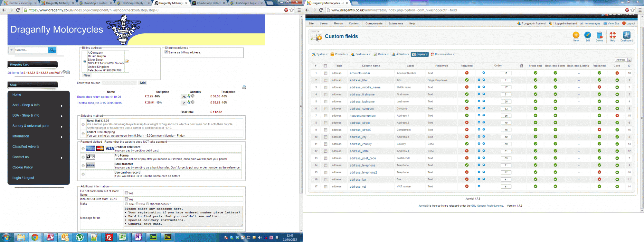Viewport: 644px width, 242px height.
Task: Go to the HikaShop Dashboard icon
Action: [627, 36]
